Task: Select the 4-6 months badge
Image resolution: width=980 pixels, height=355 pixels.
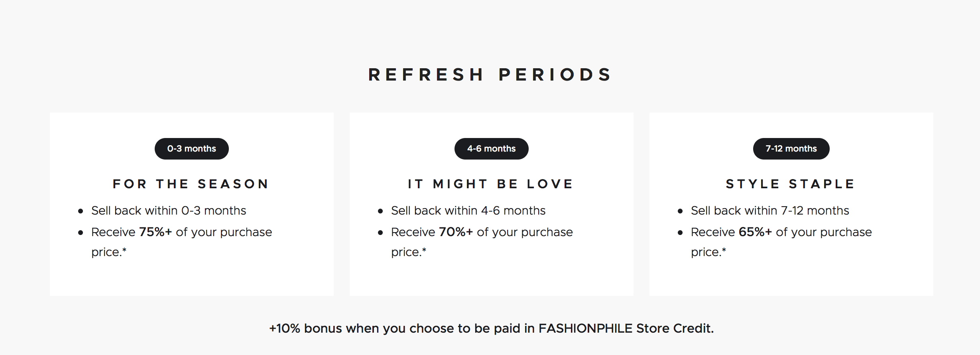Action: pyautogui.click(x=492, y=149)
